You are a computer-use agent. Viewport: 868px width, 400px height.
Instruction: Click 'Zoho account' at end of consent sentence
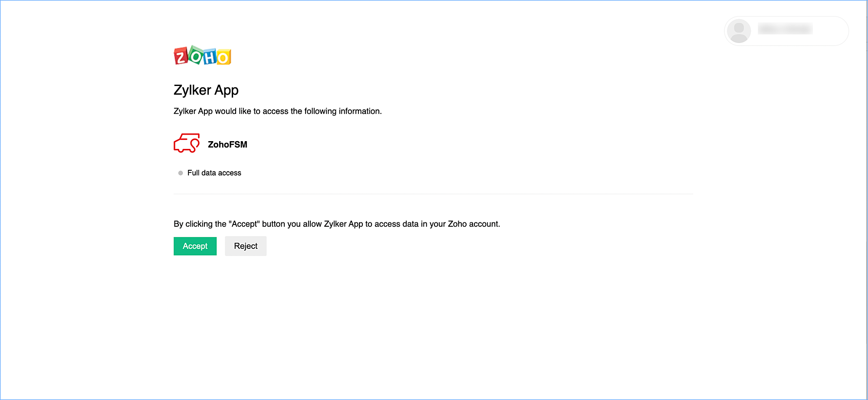(473, 224)
